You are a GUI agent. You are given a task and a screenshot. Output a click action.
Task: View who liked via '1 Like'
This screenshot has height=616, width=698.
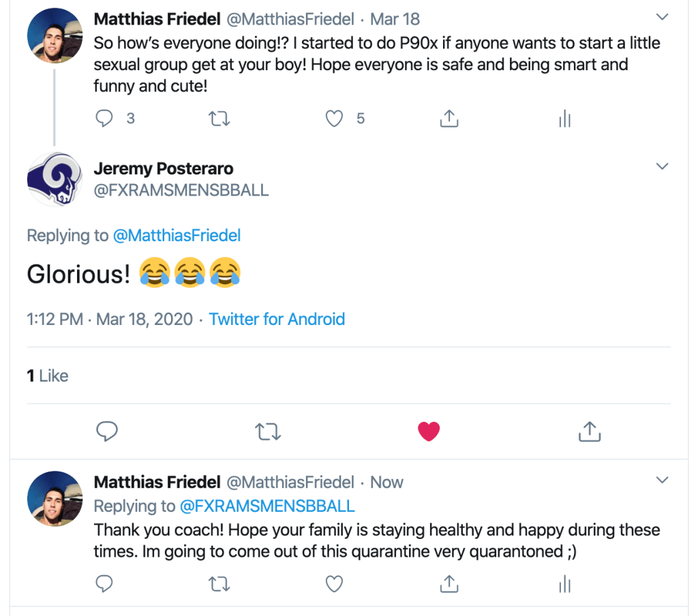click(48, 375)
